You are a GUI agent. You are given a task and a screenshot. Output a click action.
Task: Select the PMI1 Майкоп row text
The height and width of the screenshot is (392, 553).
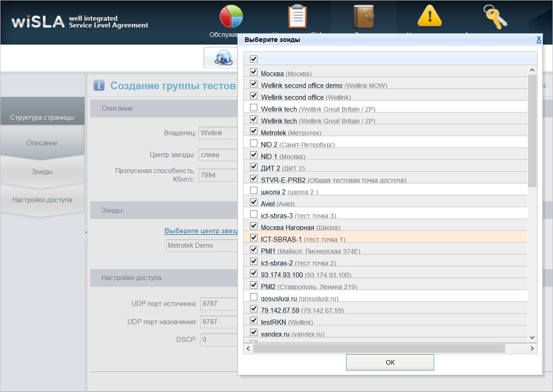click(311, 251)
